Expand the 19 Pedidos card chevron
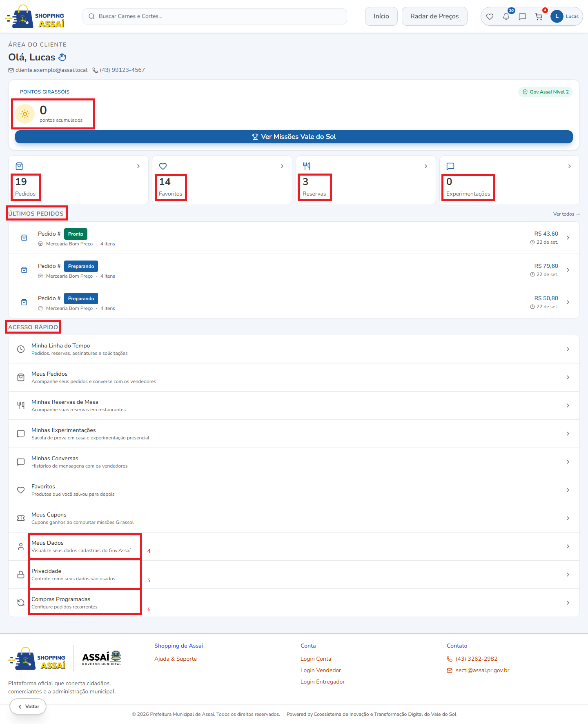 [138, 166]
